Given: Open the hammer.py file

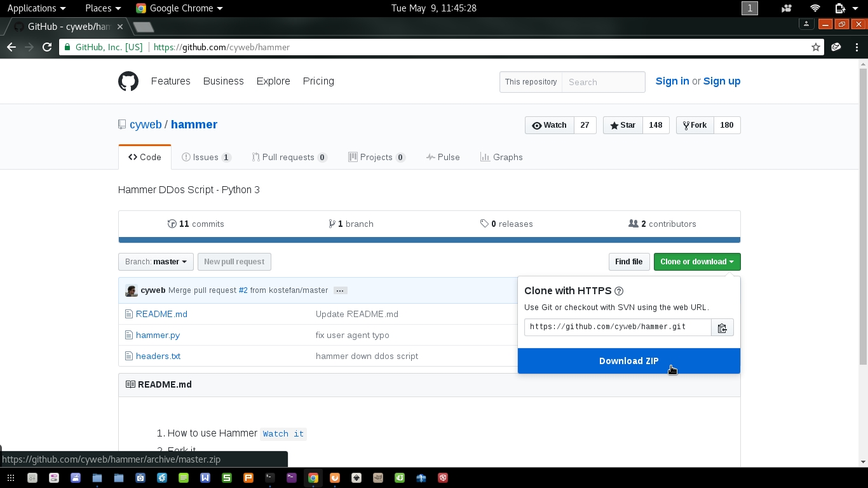Looking at the screenshot, I should [158, 335].
